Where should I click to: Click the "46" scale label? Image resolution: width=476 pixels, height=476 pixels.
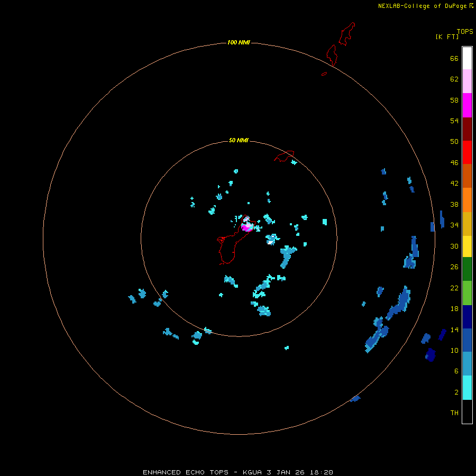[x=454, y=163]
